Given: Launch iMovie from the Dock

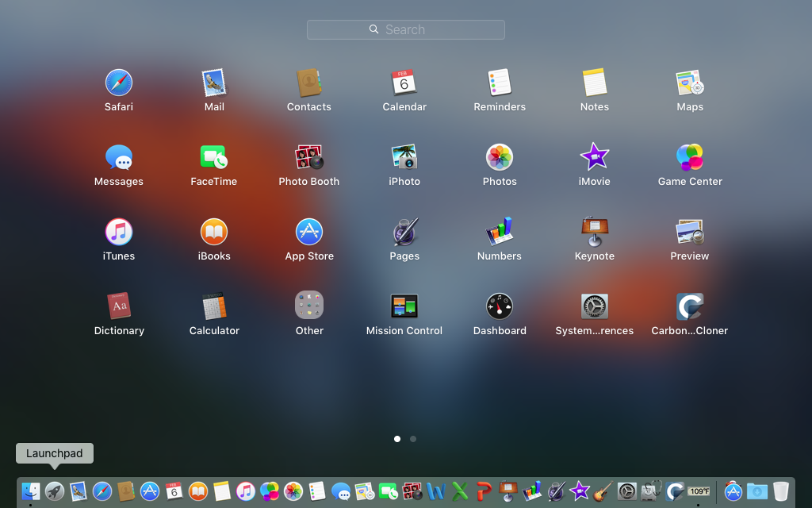Looking at the screenshot, I should pos(580,491).
